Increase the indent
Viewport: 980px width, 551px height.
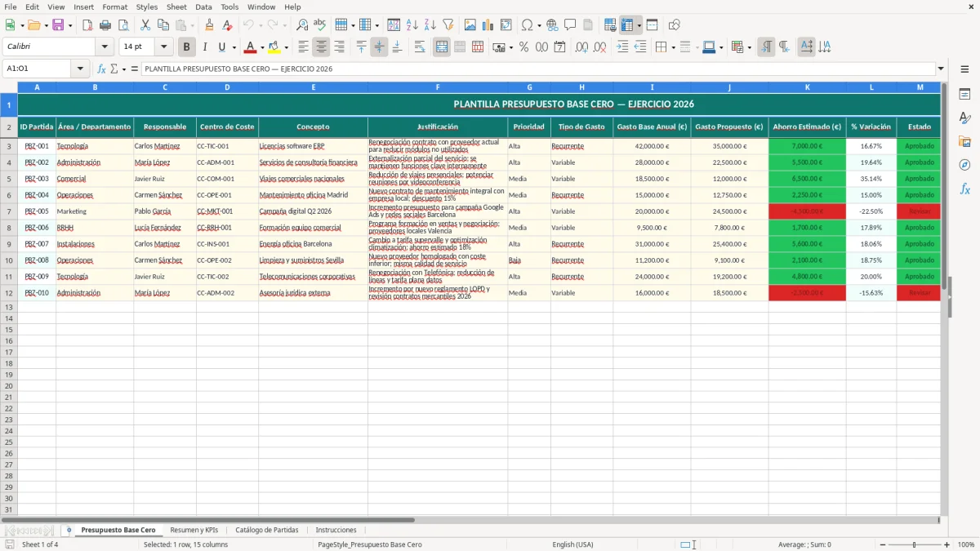[622, 47]
